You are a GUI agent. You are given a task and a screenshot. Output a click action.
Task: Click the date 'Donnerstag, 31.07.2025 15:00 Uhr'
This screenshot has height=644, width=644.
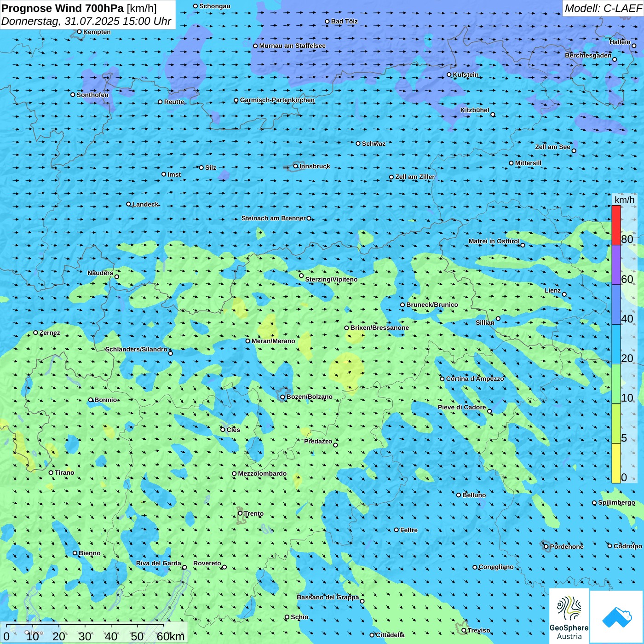(86, 21)
